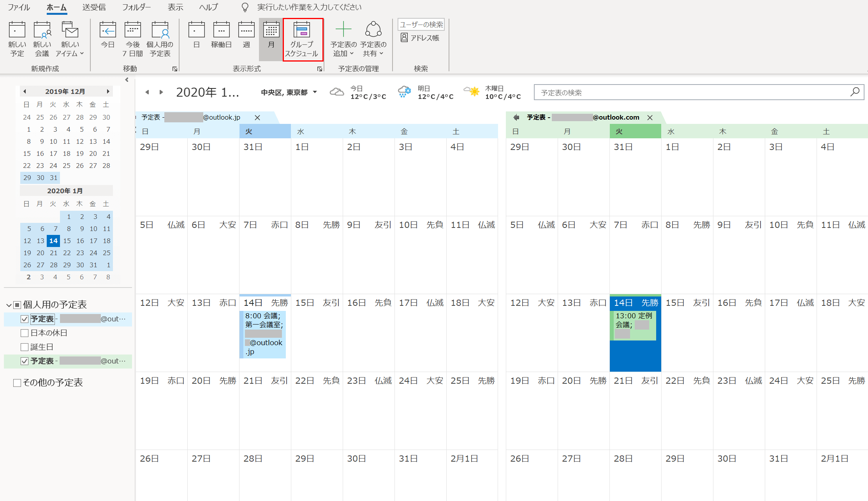Check the 日本の休日 calendar
868x501 pixels.
tap(25, 333)
